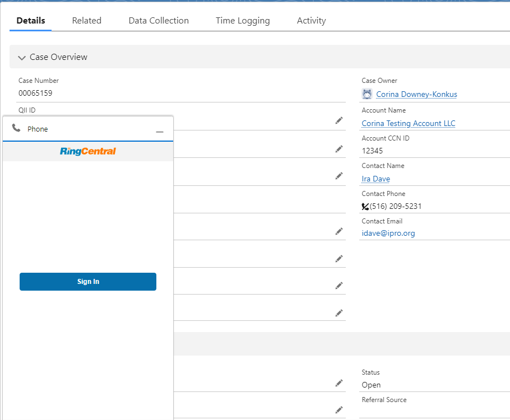This screenshot has height=420, width=510.
Task: Switch to the Related tab
Action: click(86, 21)
